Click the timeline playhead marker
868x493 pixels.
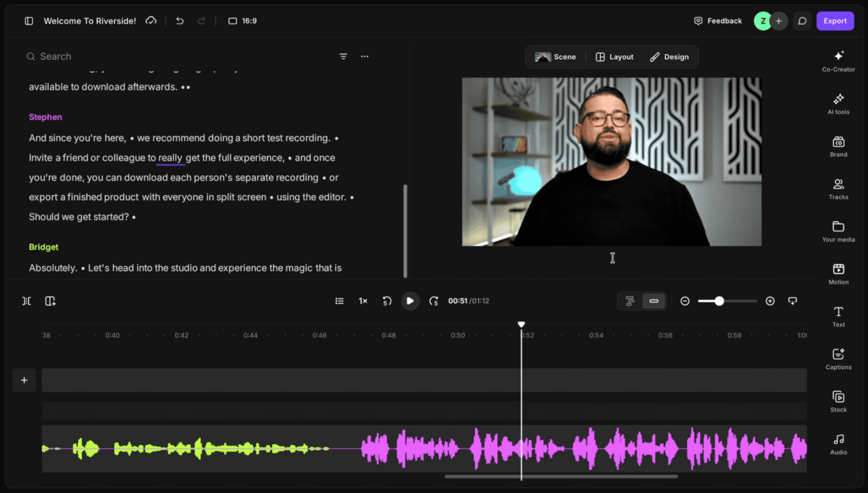521,324
